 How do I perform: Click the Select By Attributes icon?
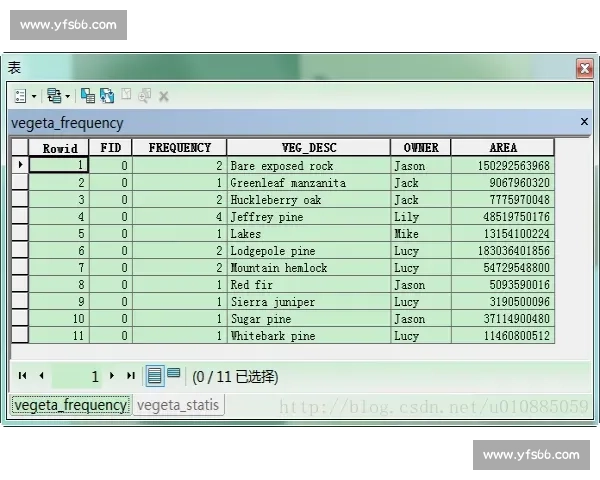pos(88,96)
